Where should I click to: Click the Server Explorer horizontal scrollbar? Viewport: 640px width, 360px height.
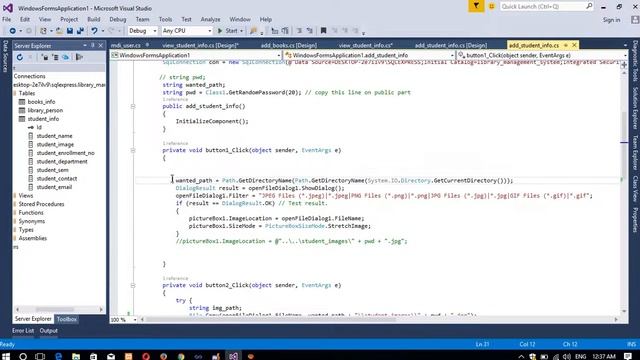pos(59,309)
